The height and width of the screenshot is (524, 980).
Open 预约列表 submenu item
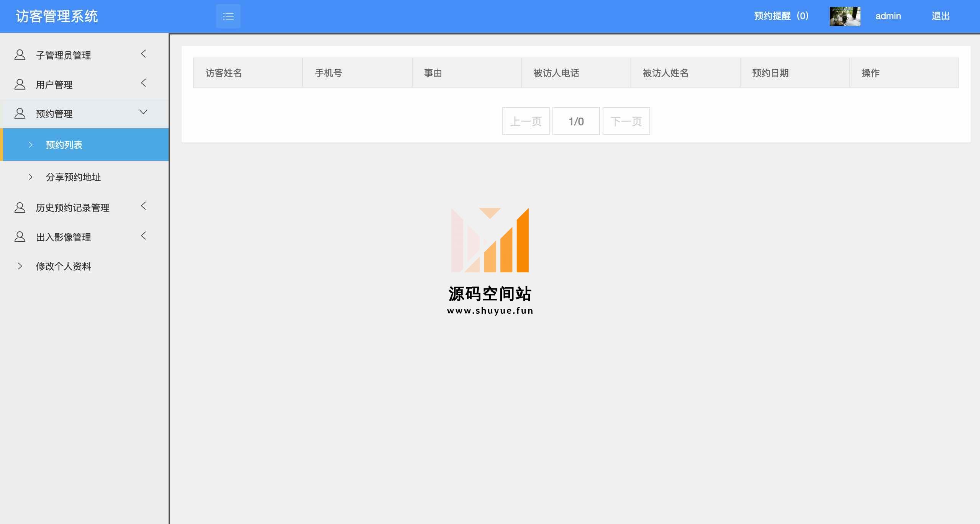click(x=84, y=145)
